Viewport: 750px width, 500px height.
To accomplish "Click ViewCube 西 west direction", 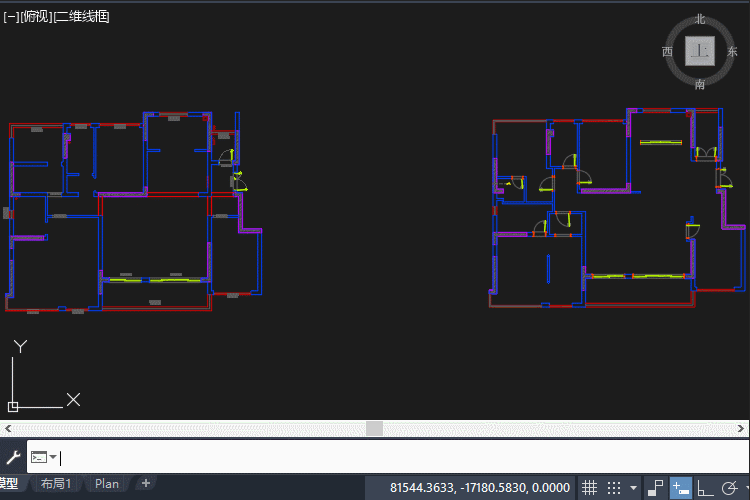I will click(x=667, y=52).
